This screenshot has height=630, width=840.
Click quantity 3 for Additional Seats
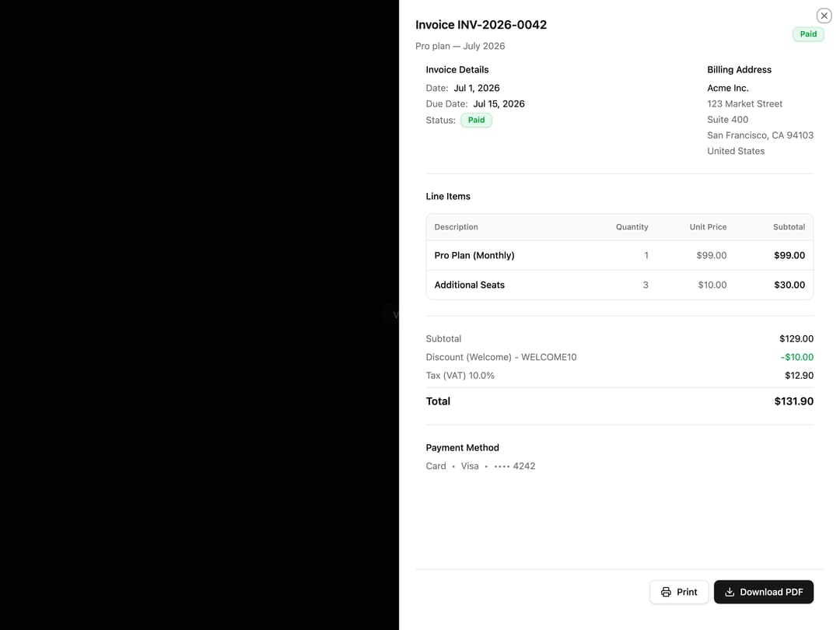(x=646, y=285)
